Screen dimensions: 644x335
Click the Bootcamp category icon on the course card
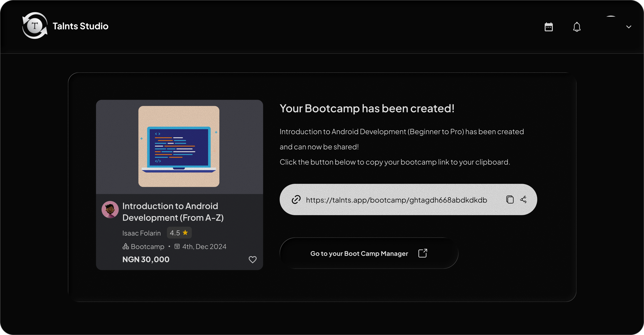coord(126,246)
